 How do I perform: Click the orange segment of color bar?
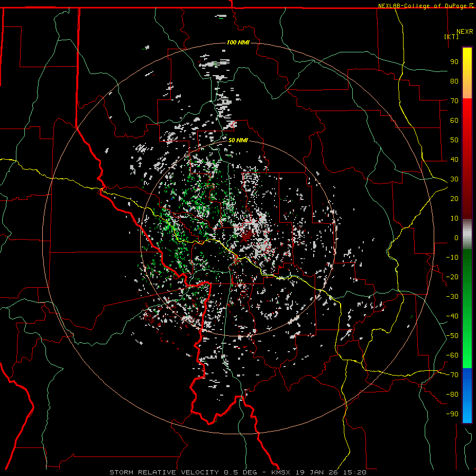pyautogui.click(x=467, y=90)
